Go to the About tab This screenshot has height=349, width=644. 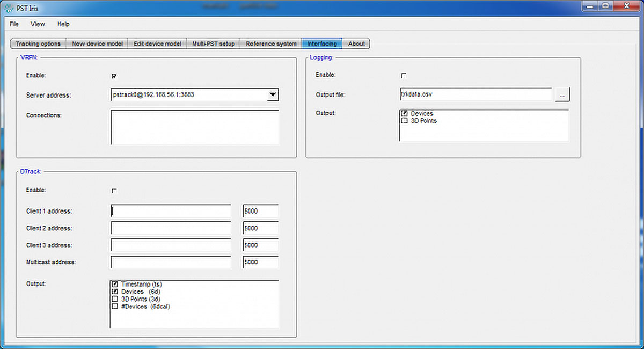[x=356, y=44]
